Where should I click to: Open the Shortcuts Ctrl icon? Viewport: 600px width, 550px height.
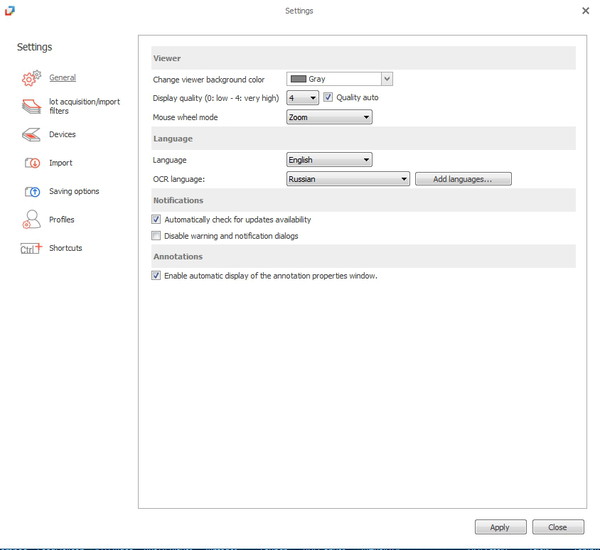click(31, 248)
